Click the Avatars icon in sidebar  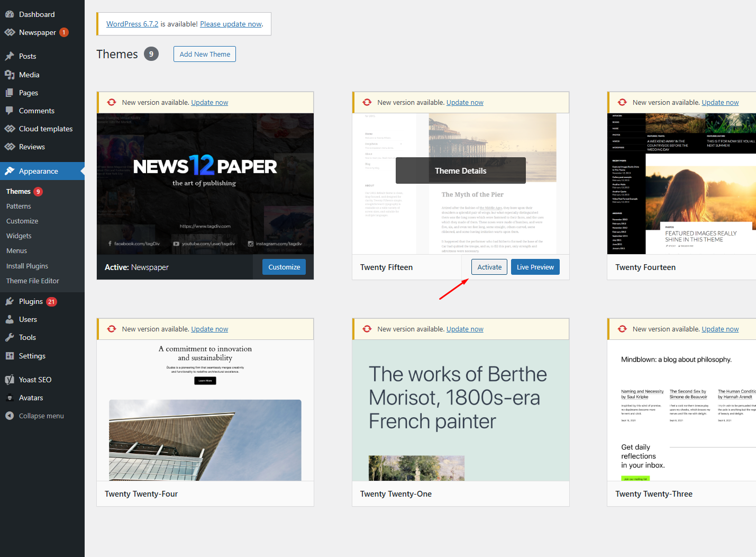tap(10, 398)
